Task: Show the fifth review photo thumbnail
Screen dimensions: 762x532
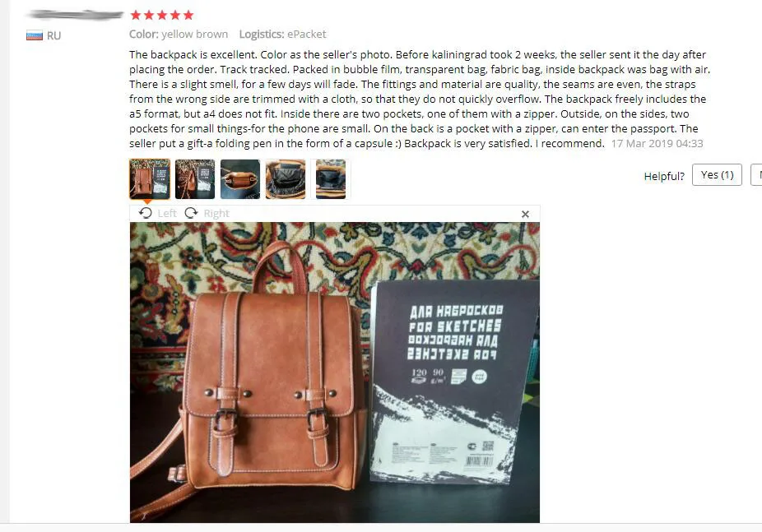Action: click(x=331, y=179)
